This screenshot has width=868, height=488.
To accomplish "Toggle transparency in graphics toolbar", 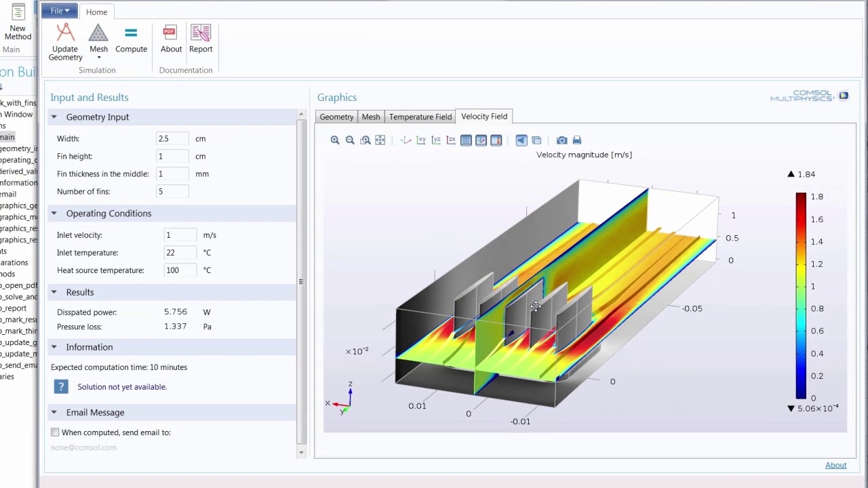I will (536, 140).
